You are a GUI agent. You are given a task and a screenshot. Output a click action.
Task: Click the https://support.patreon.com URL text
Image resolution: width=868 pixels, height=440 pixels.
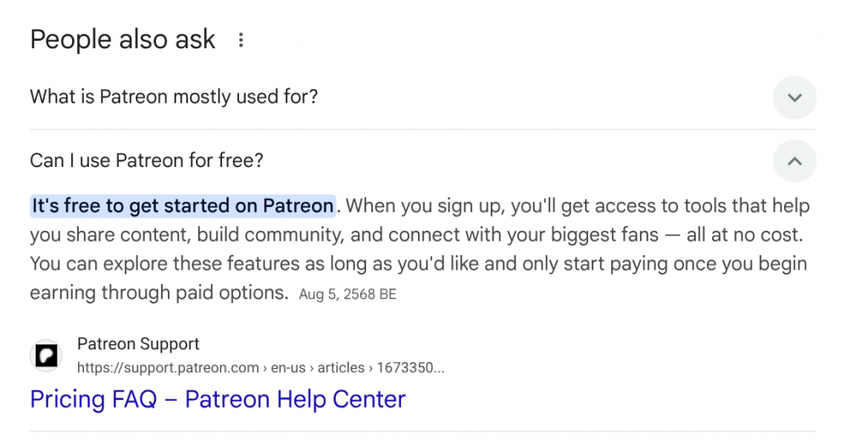[x=168, y=368]
